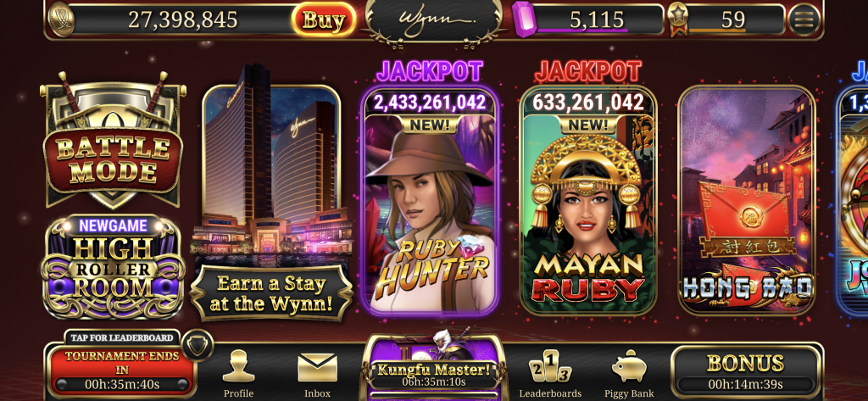This screenshot has width=868, height=401.
Task: Launch the Hong Bao slot game
Action: pyautogui.click(x=747, y=200)
